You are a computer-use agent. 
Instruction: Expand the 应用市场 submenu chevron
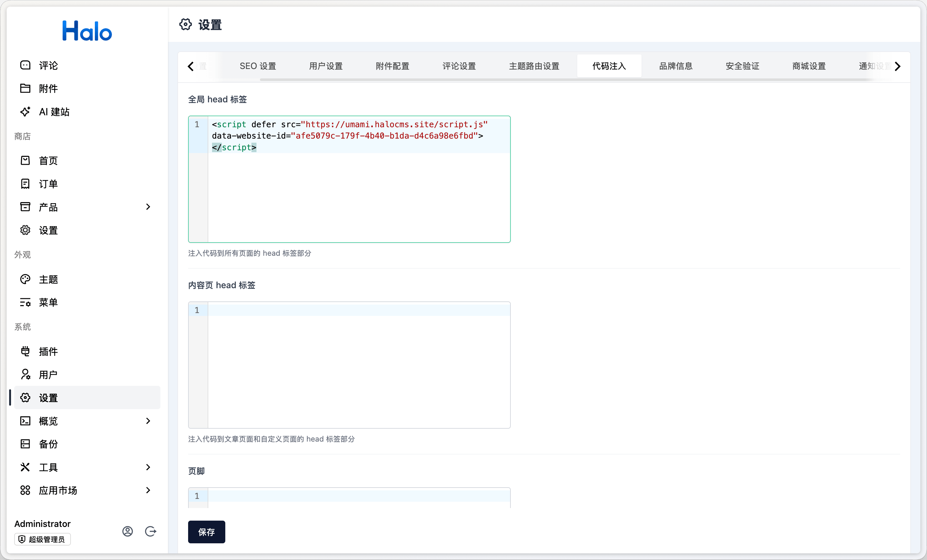[148, 490]
